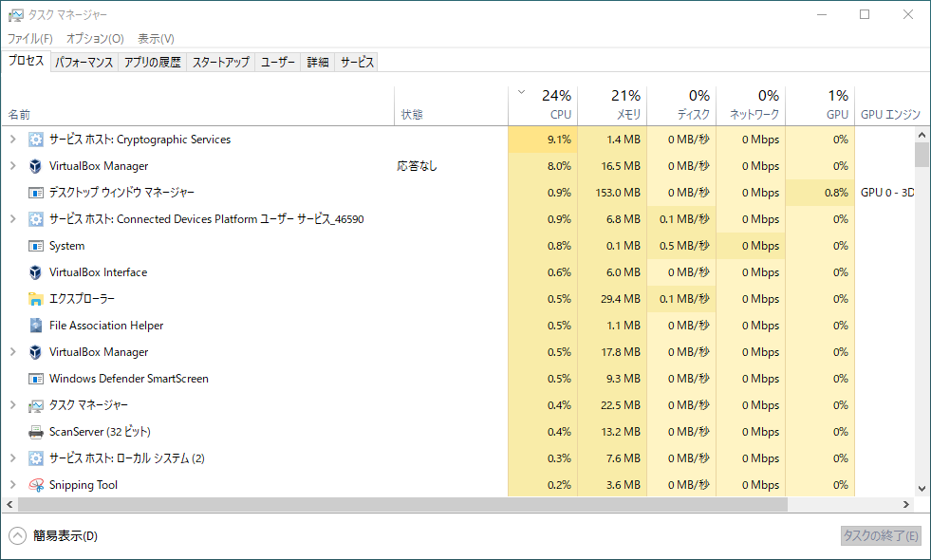Select the Windows Defender SmartScreen row name
931x560 pixels.
point(129,379)
